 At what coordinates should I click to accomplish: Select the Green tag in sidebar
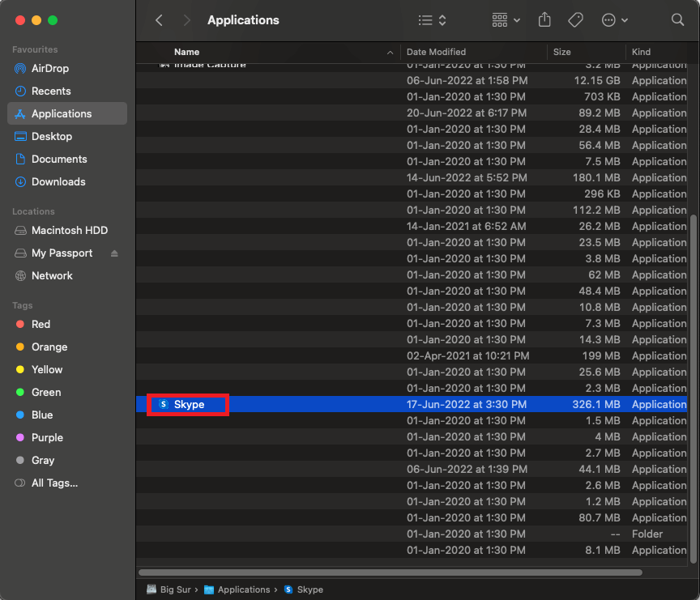tap(45, 392)
